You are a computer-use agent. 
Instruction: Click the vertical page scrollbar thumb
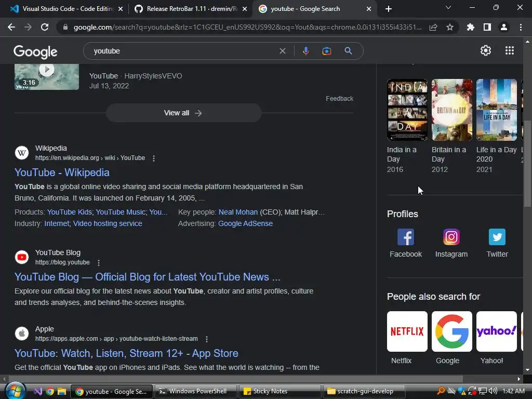527,164
